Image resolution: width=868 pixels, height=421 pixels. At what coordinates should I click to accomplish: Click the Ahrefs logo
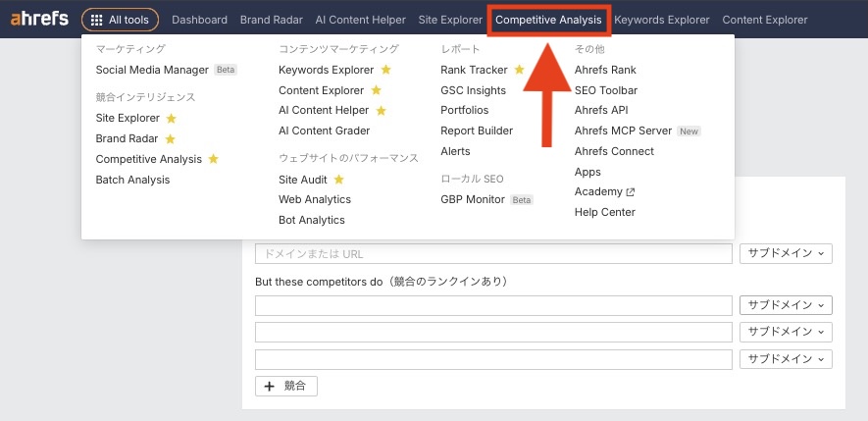click(39, 20)
